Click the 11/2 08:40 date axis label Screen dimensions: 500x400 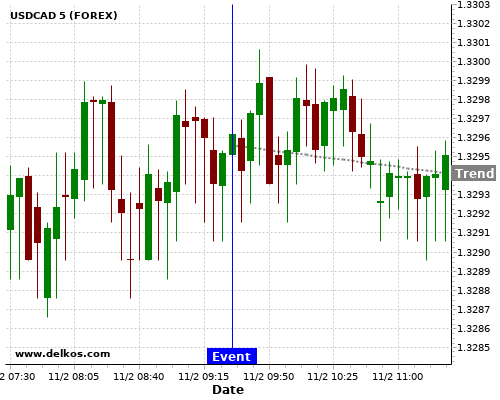[x=139, y=377]
